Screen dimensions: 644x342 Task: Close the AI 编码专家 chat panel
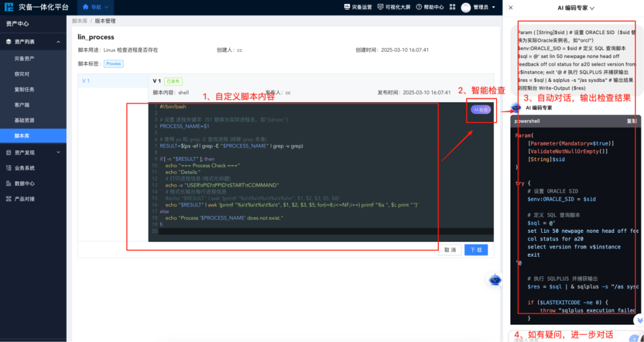pyautogui.click(x=510, y=8)
